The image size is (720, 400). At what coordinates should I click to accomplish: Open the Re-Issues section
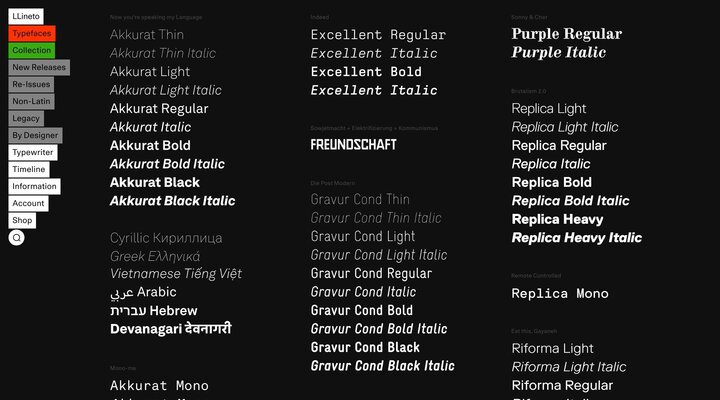(31, 84)
